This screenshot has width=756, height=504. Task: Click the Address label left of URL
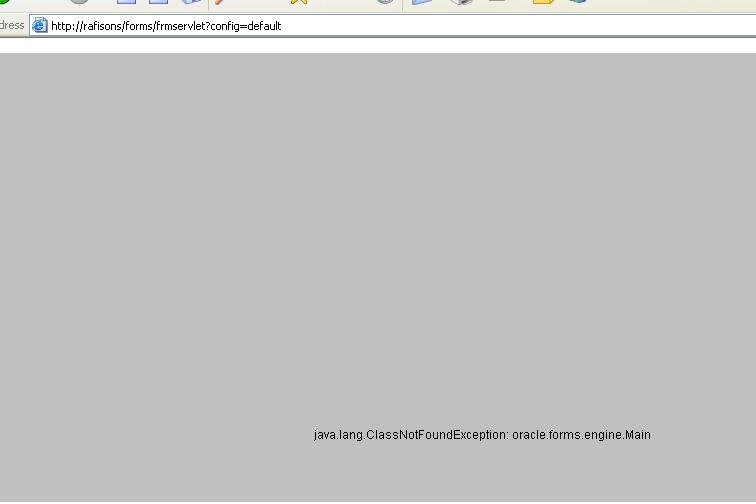click(x=12, y=26)
